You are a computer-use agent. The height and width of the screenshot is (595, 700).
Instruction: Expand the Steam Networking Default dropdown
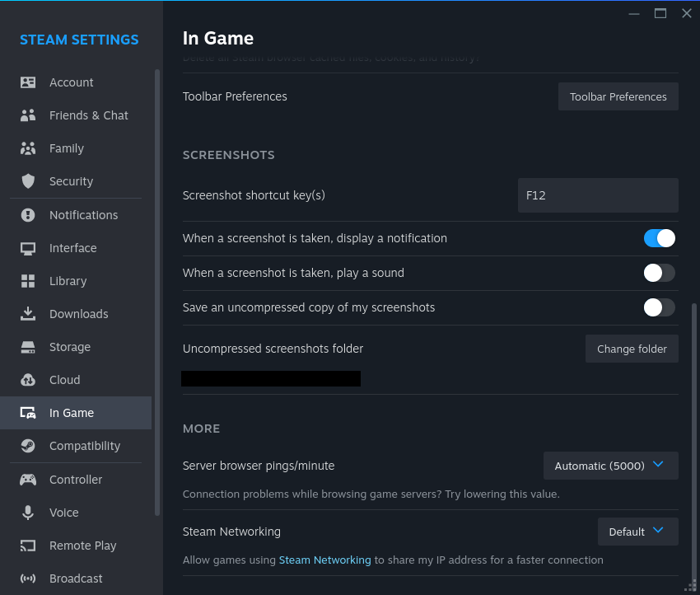637,532
